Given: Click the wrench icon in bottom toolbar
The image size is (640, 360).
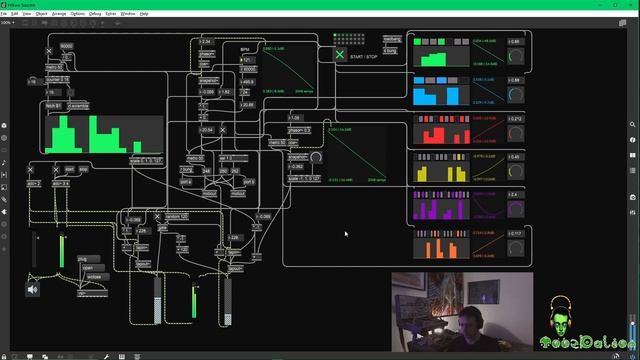Looking at the screenshot, I should (x=106, y=356).
